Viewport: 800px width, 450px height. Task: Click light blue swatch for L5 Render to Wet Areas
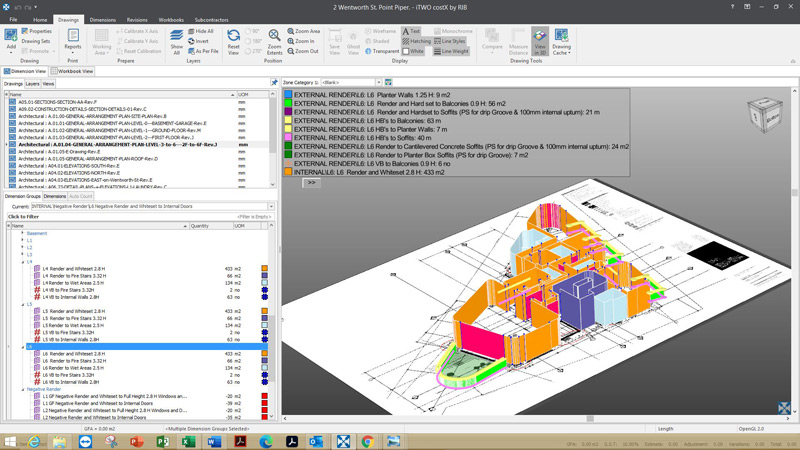pyautogui.click(x=264, y=325)
